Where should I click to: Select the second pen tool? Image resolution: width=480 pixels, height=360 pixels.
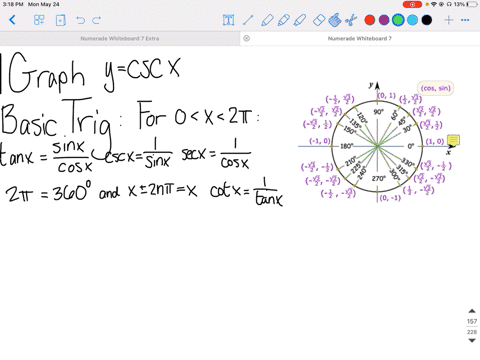point(283,20)
